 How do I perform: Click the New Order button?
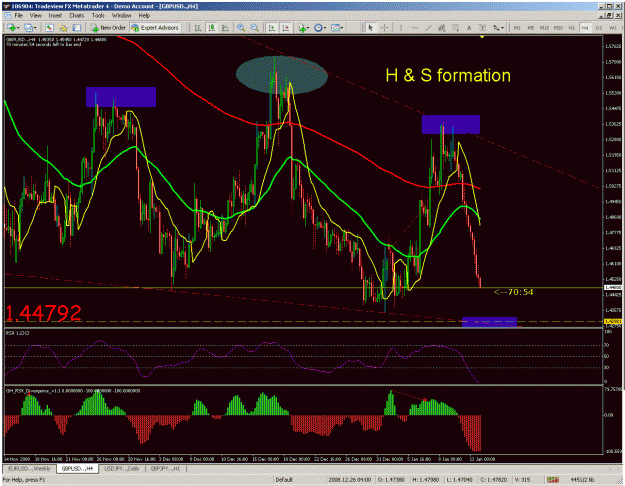click(108, 28)
